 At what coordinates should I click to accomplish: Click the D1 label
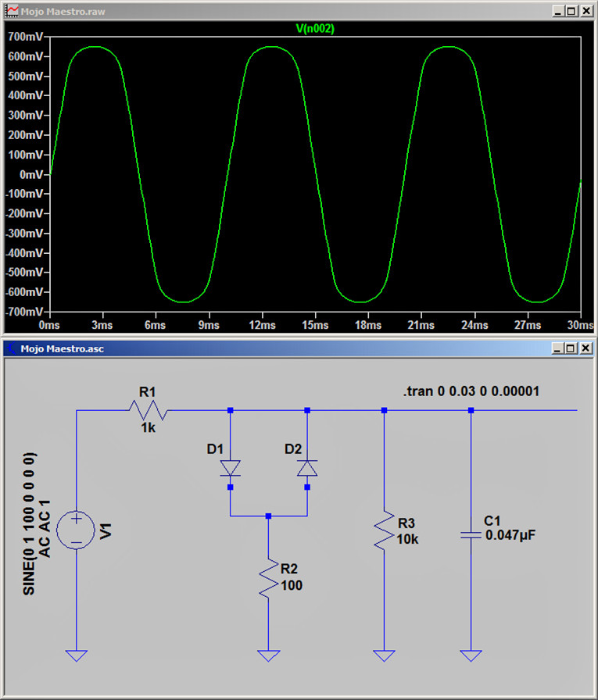tap(215, 449)
